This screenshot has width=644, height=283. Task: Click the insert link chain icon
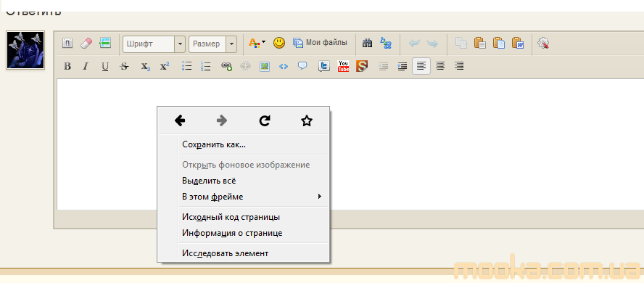226,66
